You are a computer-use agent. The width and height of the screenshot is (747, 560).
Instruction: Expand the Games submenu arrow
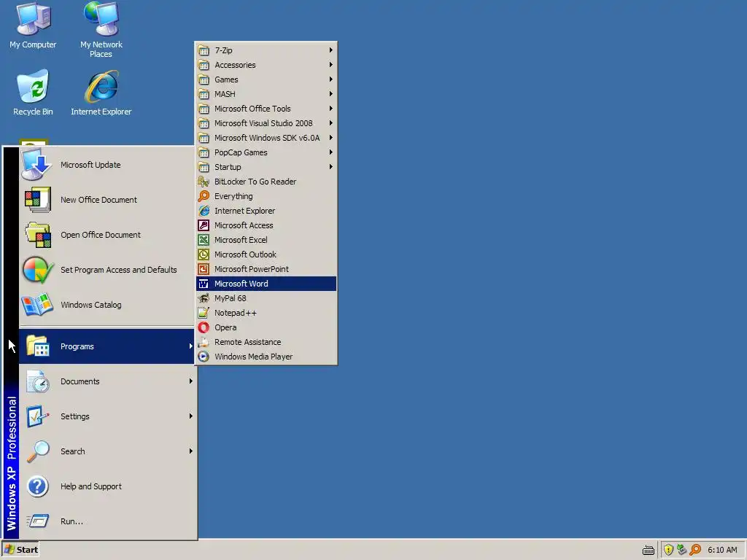coord(330,79)
